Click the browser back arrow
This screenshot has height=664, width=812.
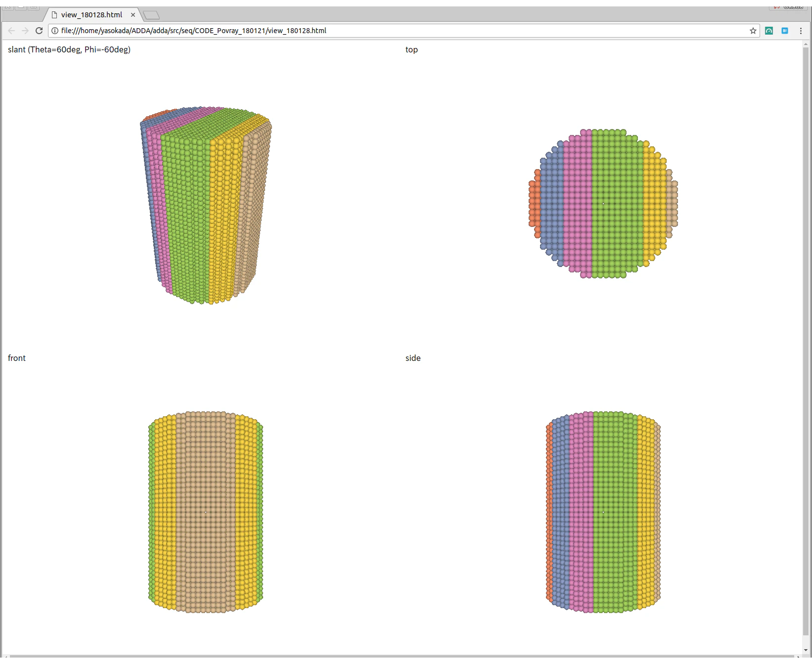11,31
